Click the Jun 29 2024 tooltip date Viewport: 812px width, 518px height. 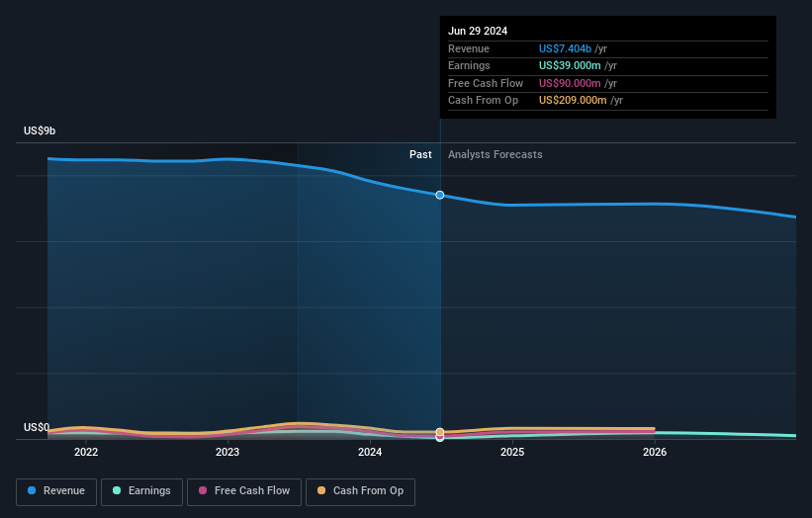click(478, 31)
